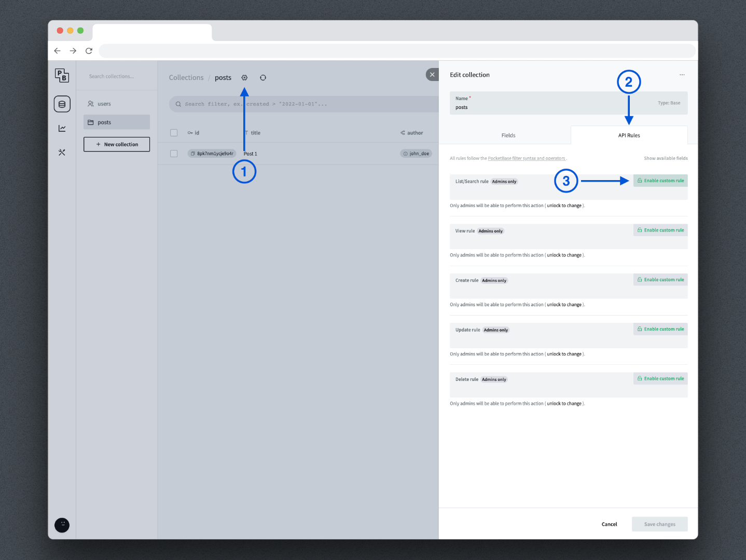Click the browser address bar

tap(397, 51)
